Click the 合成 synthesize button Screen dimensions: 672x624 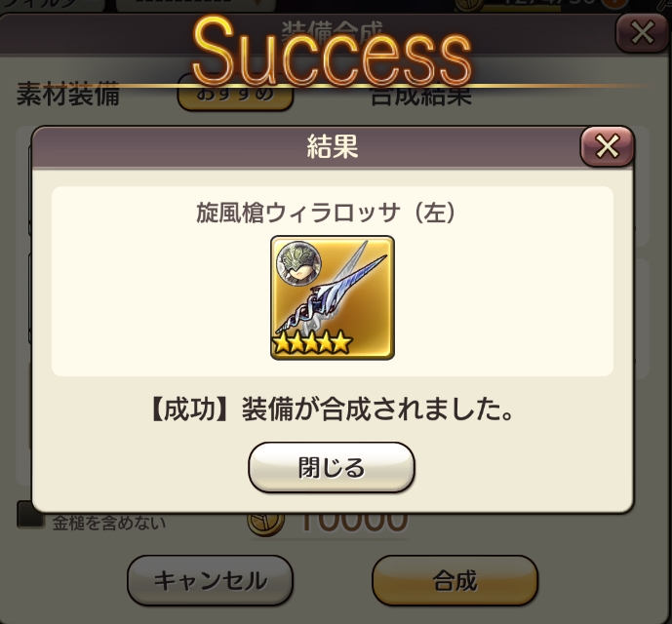455,581
